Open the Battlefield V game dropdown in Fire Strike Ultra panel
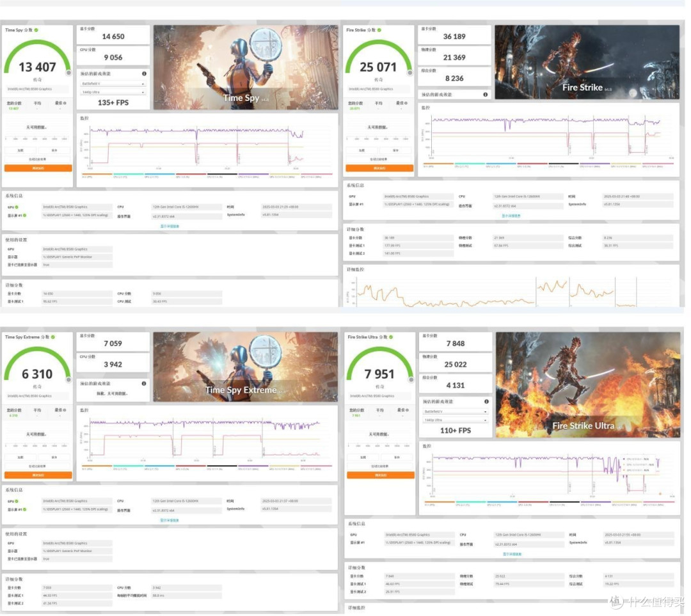Viewport: 691px width, 616px height. point(456,412)
